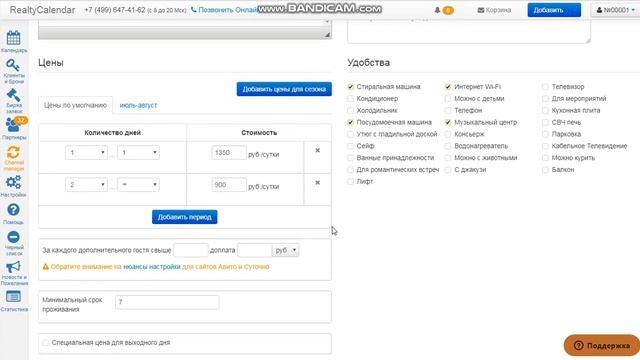The width and height of the screenshot is (640, 360).
Task: Open first row start-day dropdown
Action: pyautogui.click(x=86, y=153)
